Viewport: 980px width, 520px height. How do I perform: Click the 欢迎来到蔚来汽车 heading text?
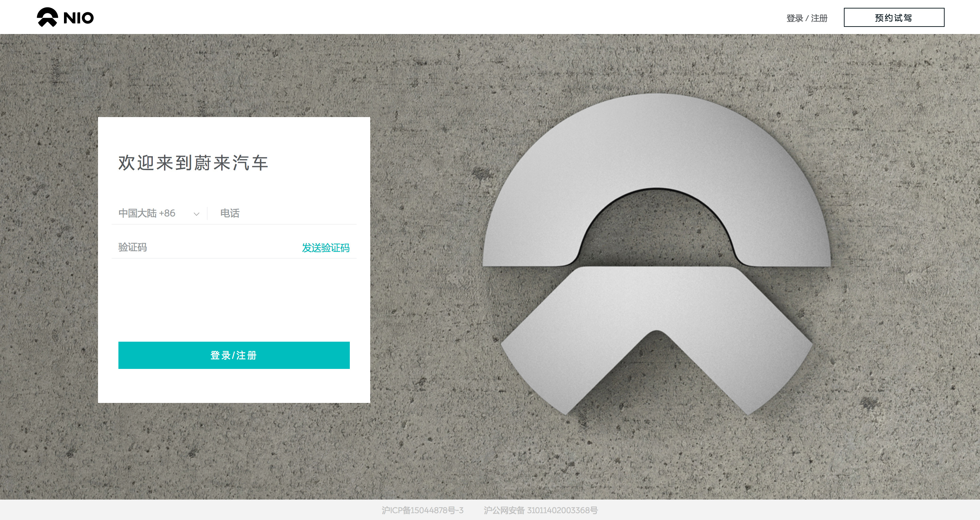click(193, 163)
